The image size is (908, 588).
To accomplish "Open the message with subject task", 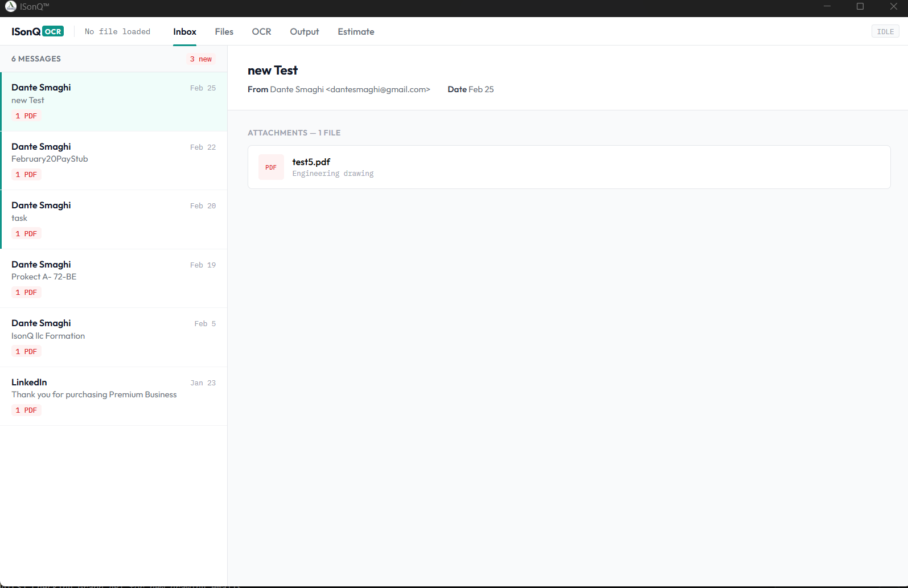I will click(114, 220).
